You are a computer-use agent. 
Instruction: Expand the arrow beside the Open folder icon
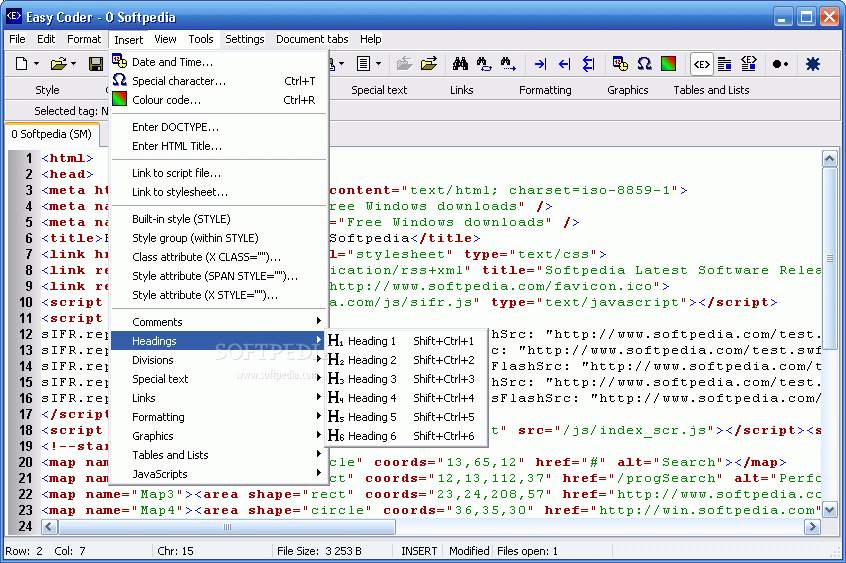73,64
